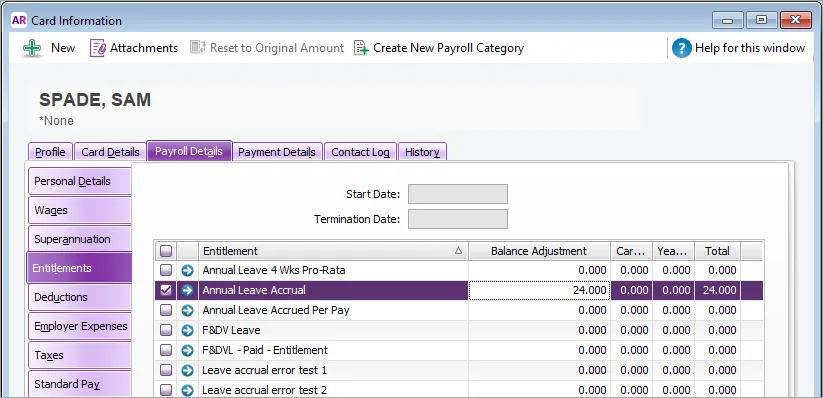
Task: Click Reset to Original Amount
Action: click(x=267, y=48)
